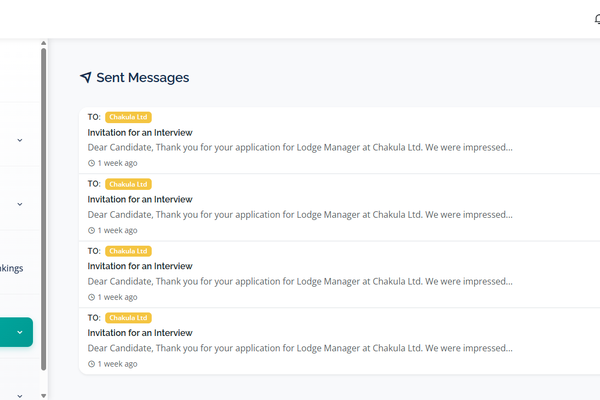The width and height of the screenshot is (600, 400).
Task: Click the sidebar scrollbar up arrow
Action: (x=43, y=43)
